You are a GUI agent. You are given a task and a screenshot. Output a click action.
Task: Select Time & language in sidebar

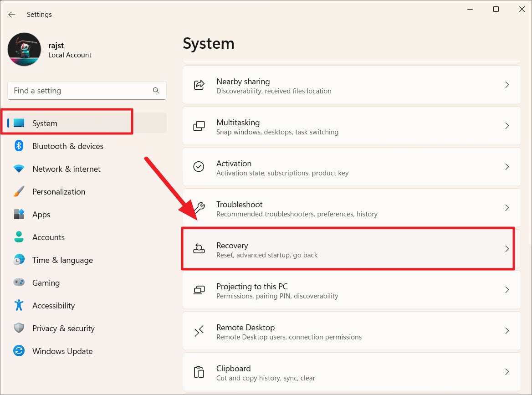coord(63,260)
